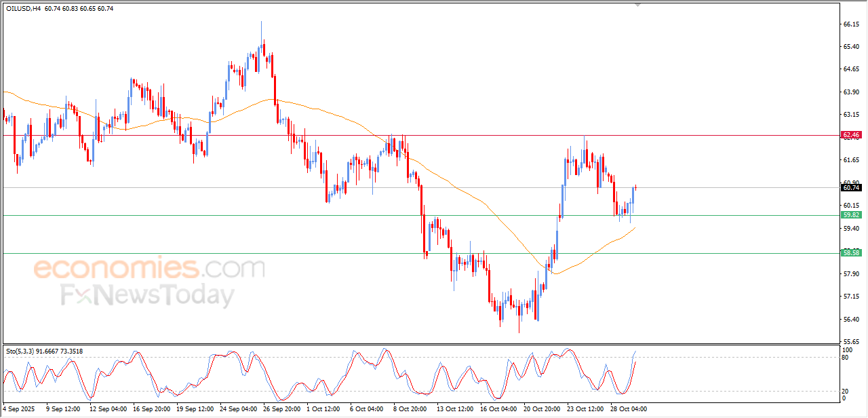Screen dimensions: 868x418
Task: Click the green 58.58 price label
Action: pos(850,253)
